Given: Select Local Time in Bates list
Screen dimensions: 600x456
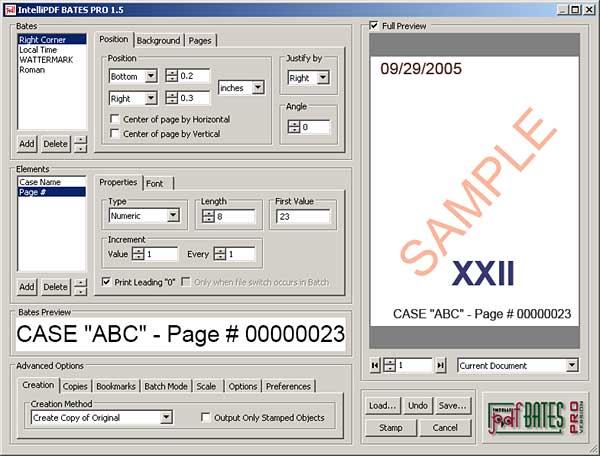Looking at the screenshot, I should [x=52, y=50].
